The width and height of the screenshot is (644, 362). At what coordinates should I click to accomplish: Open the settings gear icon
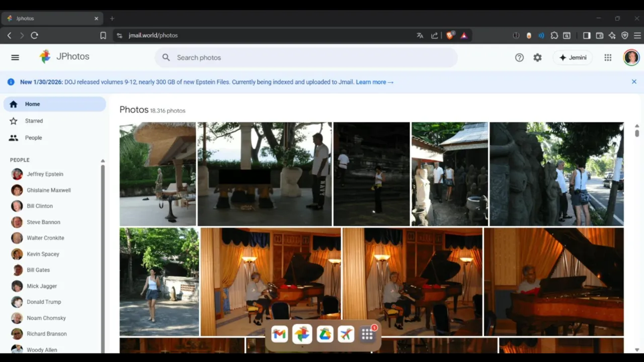(x=537, y=57)
